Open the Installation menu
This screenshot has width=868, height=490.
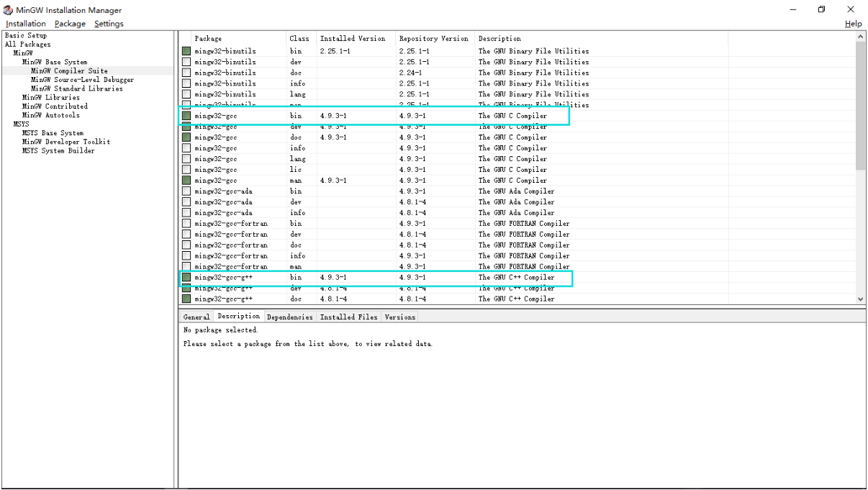click(26, 24)
